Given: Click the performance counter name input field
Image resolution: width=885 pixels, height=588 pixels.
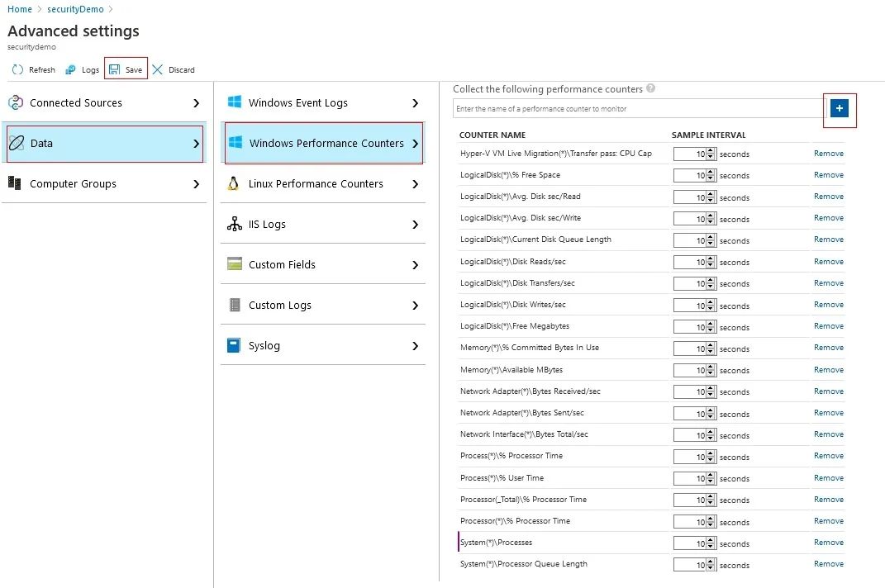Looking at the screenshot, I should [636, 109].
